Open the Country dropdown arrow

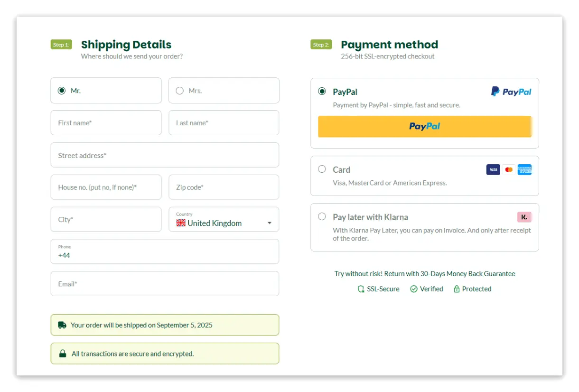(270, 223)
